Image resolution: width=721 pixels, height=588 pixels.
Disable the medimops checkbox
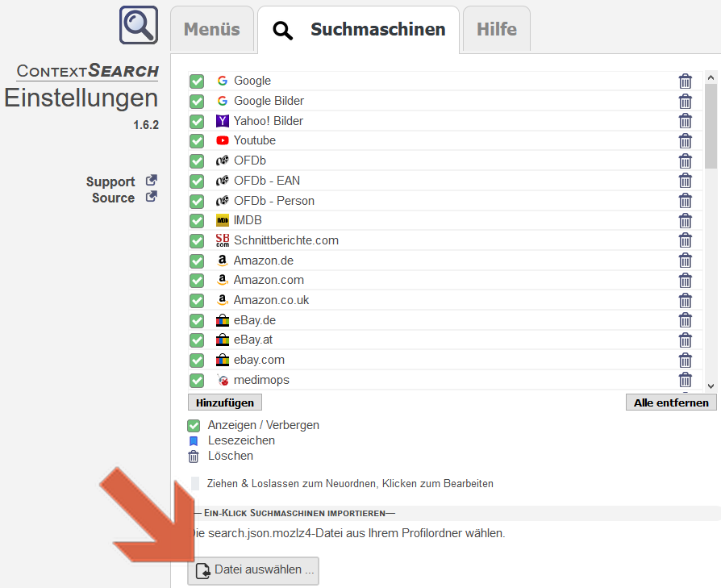click(197, 381)
